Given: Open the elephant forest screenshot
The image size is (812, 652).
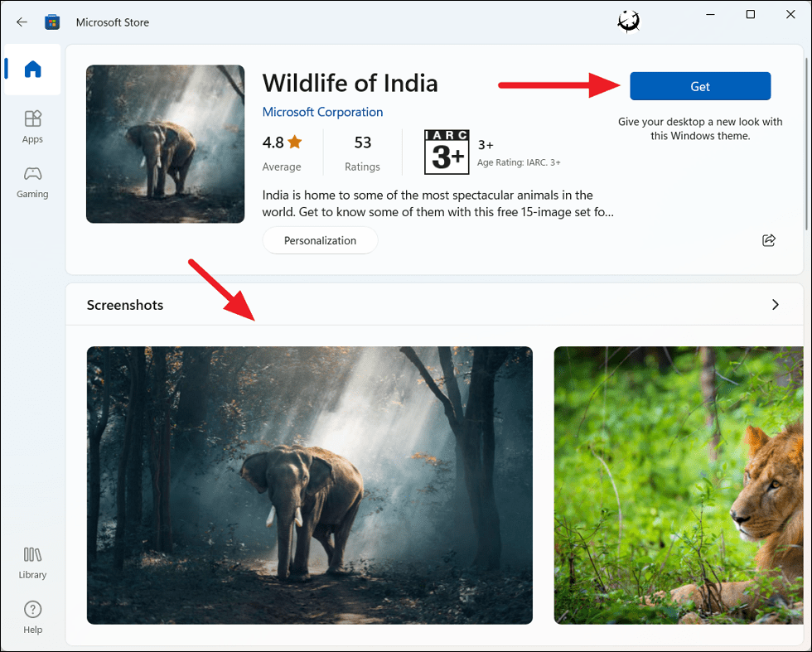Looking at the screenshot, I should (x=310, y=485).
